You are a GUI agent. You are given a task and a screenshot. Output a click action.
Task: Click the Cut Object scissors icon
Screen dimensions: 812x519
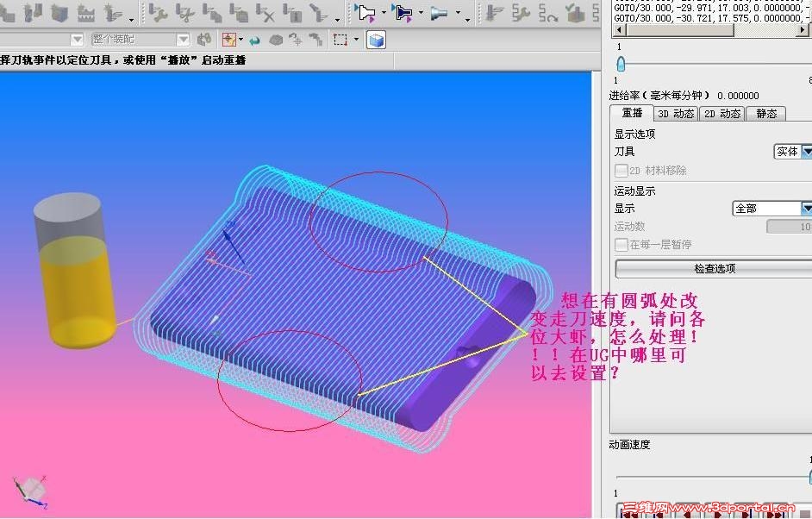tap(184, 11)
